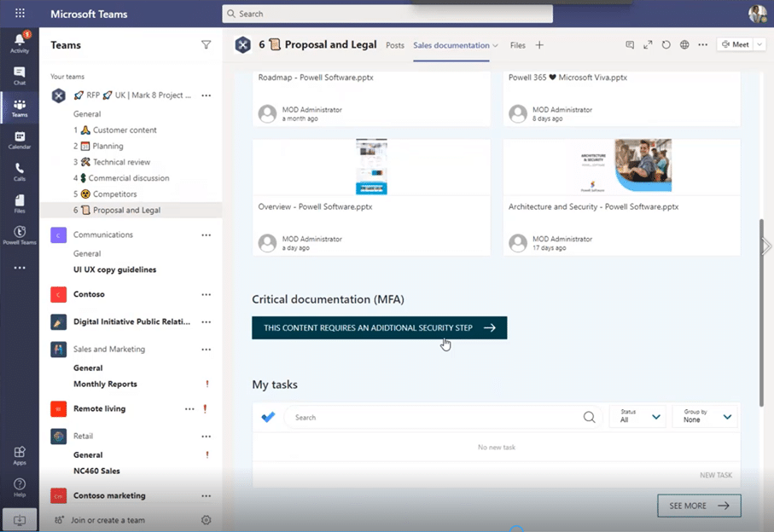Open the tab conversation panel
Image resolution: width=774 pixels, height=532 pixels.
point(629,45)
